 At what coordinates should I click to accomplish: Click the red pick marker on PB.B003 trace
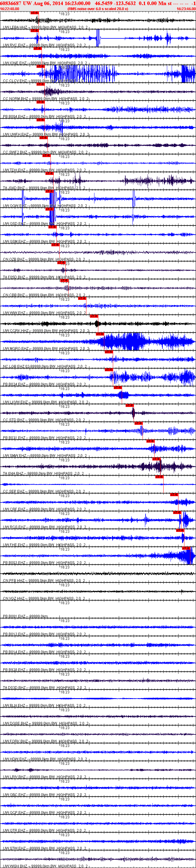(186, 548)
